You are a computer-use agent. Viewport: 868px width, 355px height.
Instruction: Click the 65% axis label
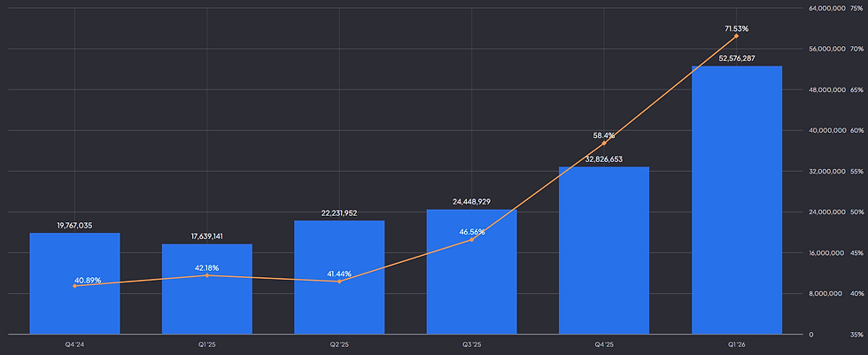(857, 89)
